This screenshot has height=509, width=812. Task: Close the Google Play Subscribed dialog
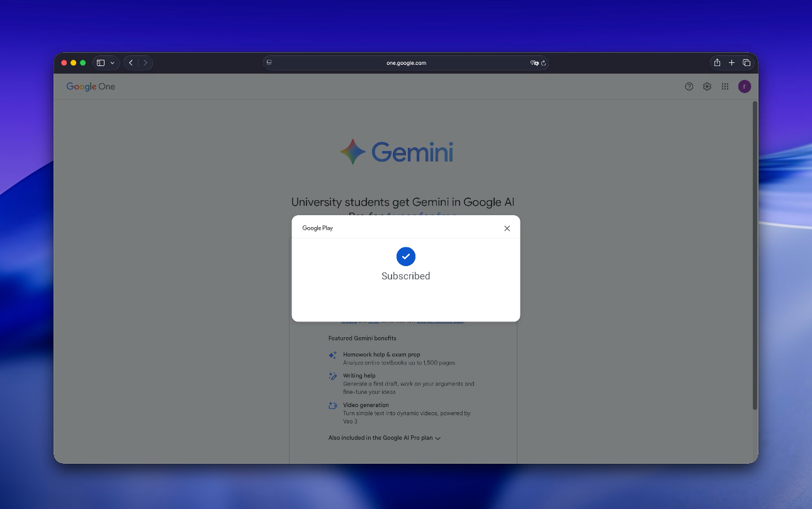507,228
